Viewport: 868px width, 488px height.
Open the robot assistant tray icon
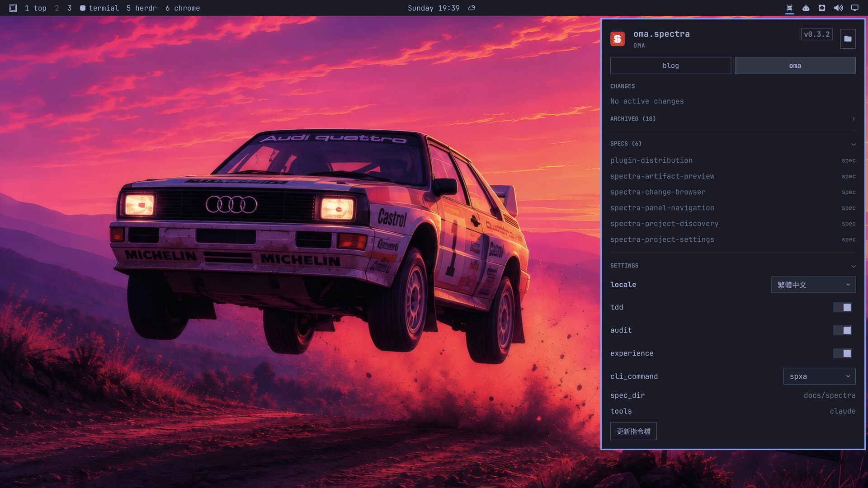click(x=806, y=8)
